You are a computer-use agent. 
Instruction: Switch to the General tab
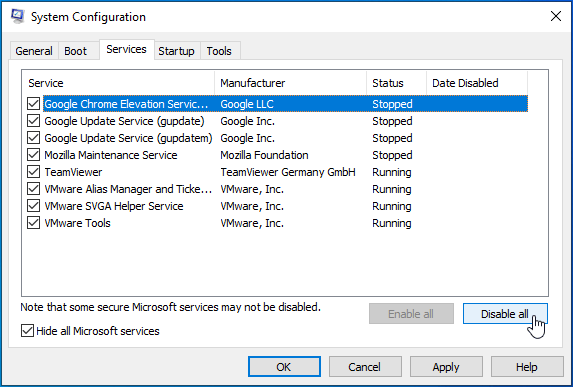click(34, 51)
